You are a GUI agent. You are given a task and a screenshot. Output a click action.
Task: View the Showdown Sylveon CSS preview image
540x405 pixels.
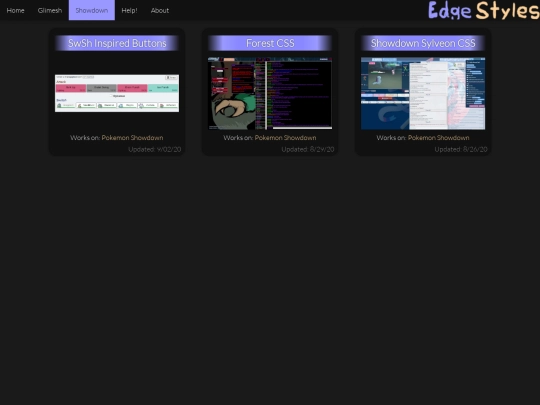click(x=423, y=93)
